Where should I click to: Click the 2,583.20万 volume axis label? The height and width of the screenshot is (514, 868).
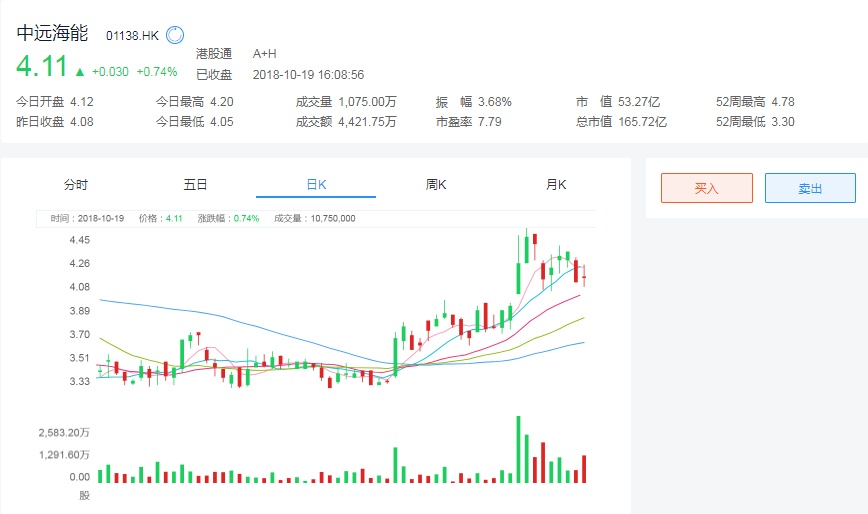coord(64,433)
